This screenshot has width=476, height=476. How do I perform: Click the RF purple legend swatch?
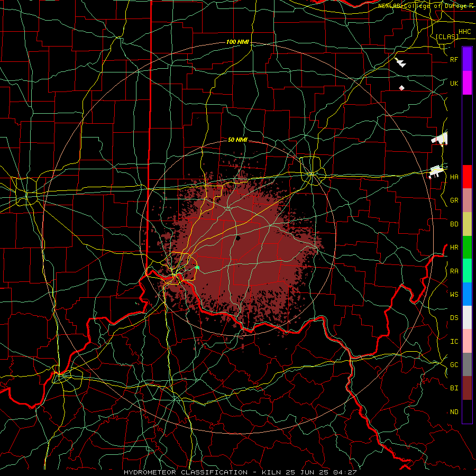pos(467,59)
